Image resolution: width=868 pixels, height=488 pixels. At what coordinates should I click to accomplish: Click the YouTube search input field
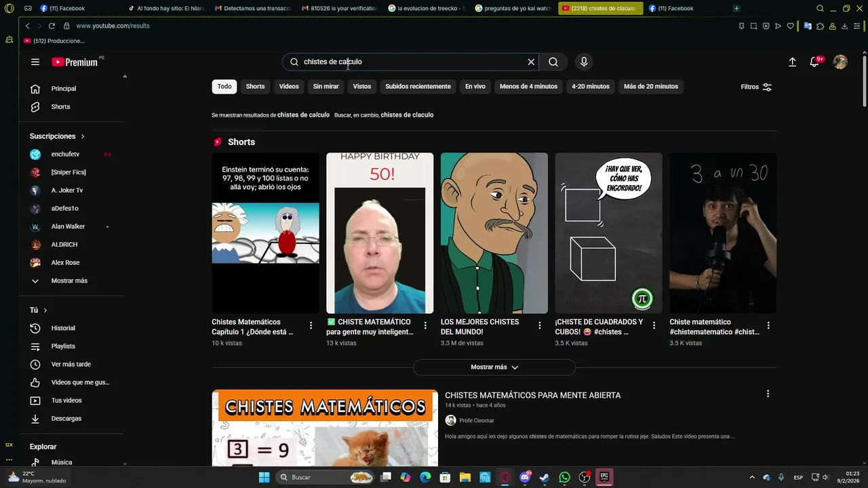point(410,62)
